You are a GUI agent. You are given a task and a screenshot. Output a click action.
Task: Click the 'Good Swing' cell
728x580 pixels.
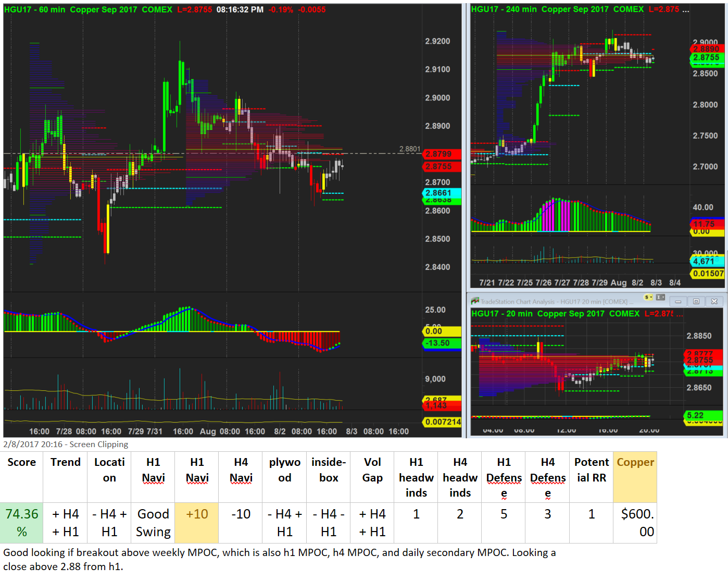153,523
